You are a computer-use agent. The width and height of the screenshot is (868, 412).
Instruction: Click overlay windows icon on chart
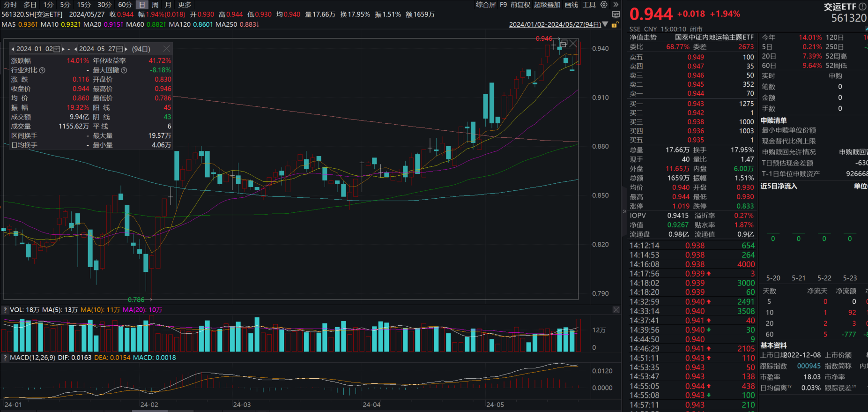point(564,43)
